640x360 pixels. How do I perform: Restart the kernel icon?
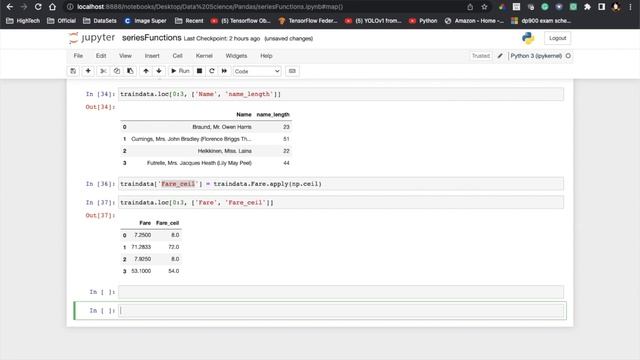point(212,71)
